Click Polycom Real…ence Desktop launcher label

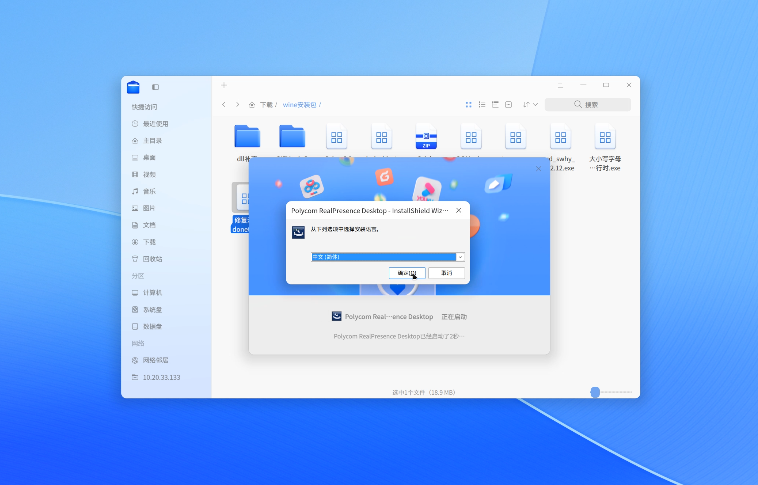click(389, 317)
